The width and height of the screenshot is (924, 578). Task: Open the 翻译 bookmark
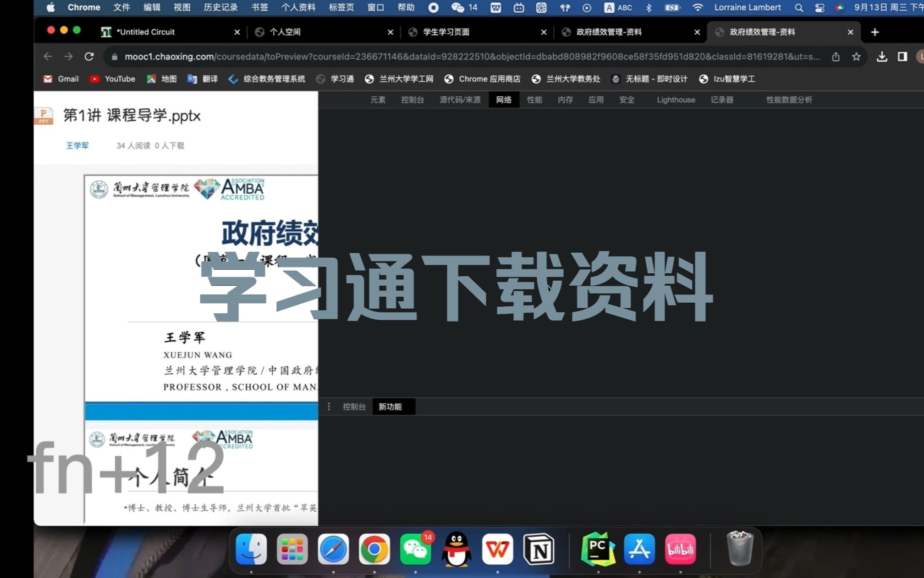pos(203,79)
